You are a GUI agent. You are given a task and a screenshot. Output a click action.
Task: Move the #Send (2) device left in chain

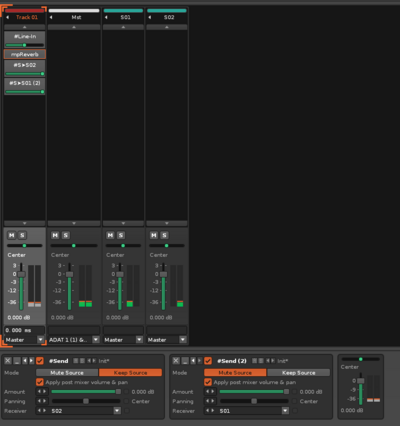pyautogui.click(x=193, y=361)
